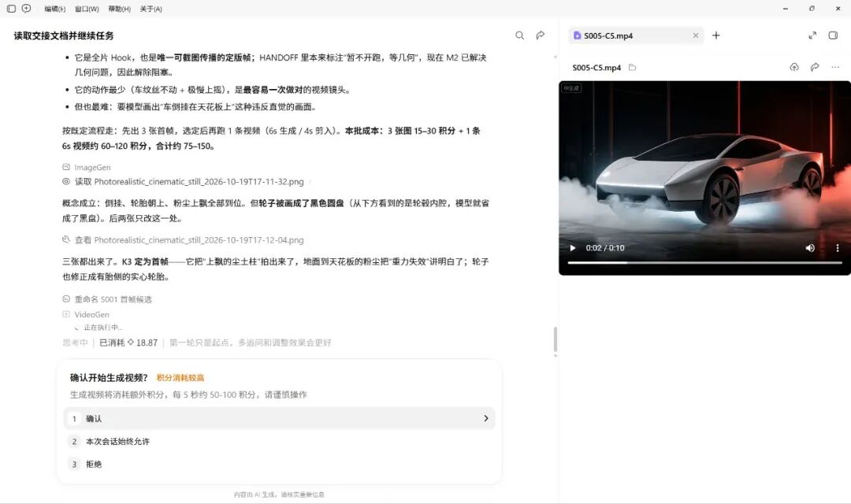Click the 确认开始生成视频? prompt heading
Image resolution: width=851 pixels, height=504 pixels.
click(x=109, y=377)
